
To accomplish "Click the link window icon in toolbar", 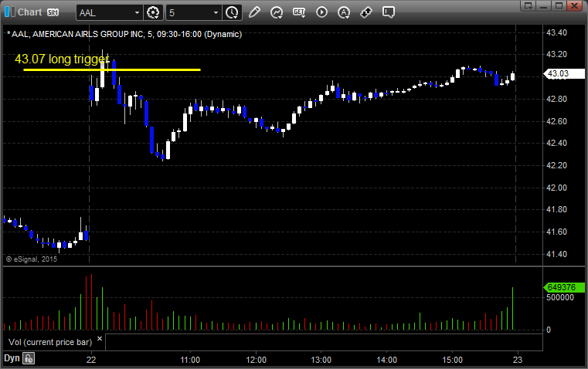I will pos(366,12).
